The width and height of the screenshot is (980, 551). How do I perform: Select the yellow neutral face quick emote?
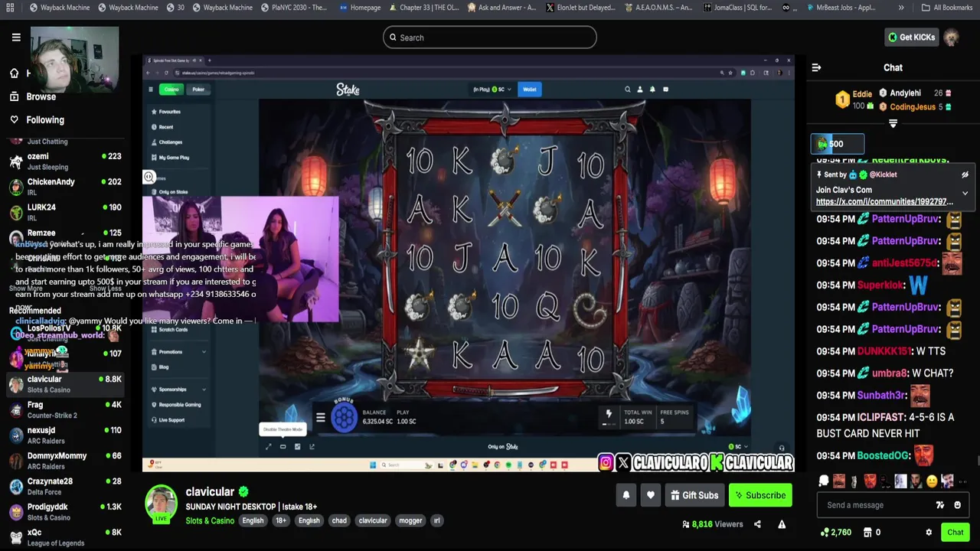coord(932,481)
